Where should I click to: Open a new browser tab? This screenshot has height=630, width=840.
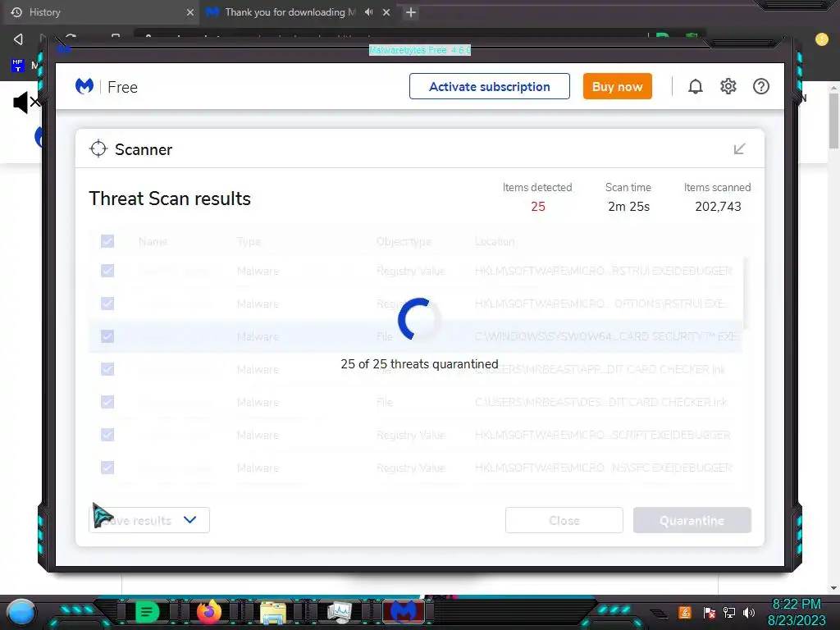[x=411, y=11]
